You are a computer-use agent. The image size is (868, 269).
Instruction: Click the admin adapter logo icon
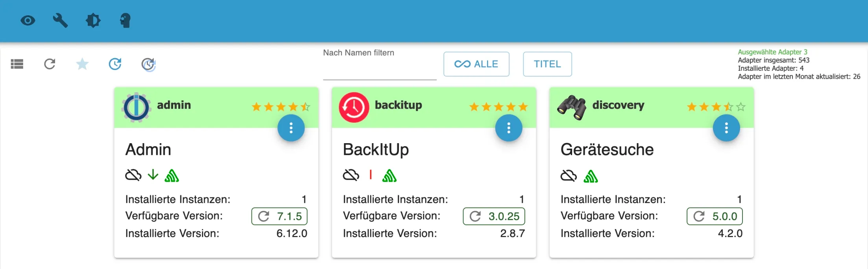click(x=136, y=107)
